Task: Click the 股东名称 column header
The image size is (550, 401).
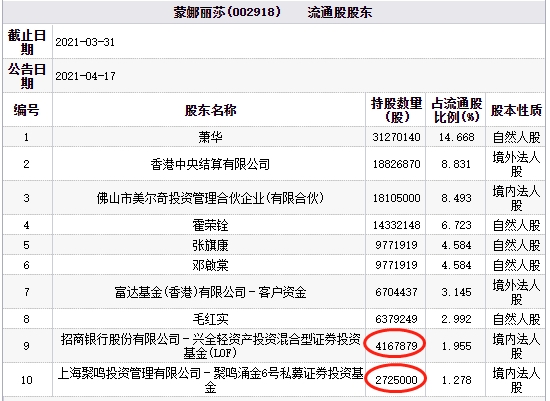Action: [210, 110]
